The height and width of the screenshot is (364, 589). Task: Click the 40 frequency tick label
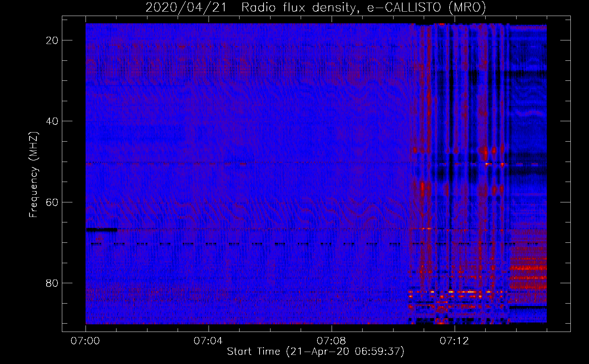coord(52,121)
